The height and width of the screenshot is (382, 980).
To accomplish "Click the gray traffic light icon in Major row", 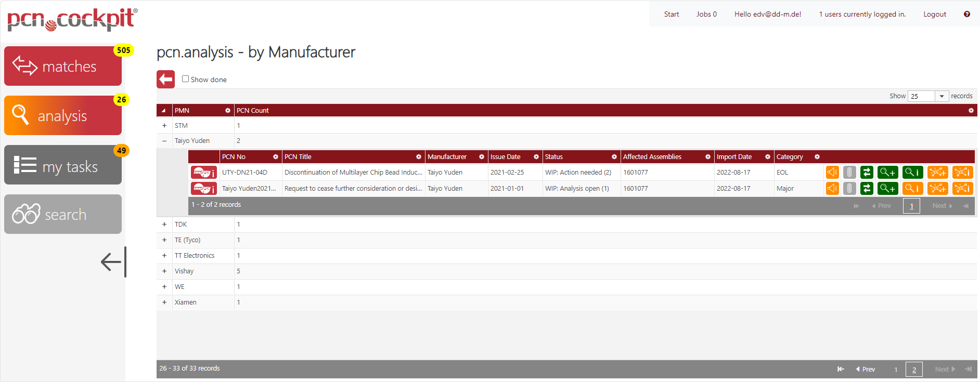I will 849,189.
